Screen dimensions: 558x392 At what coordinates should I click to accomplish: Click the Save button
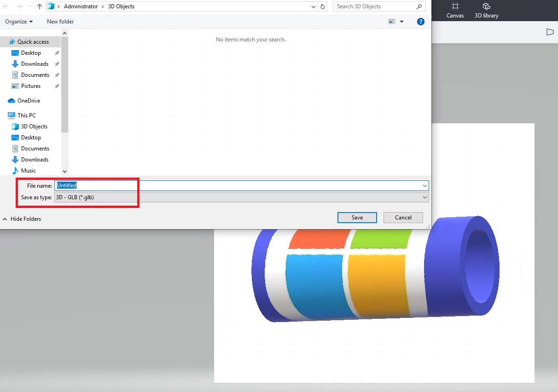pyautogui.click(x=357, y=218)
